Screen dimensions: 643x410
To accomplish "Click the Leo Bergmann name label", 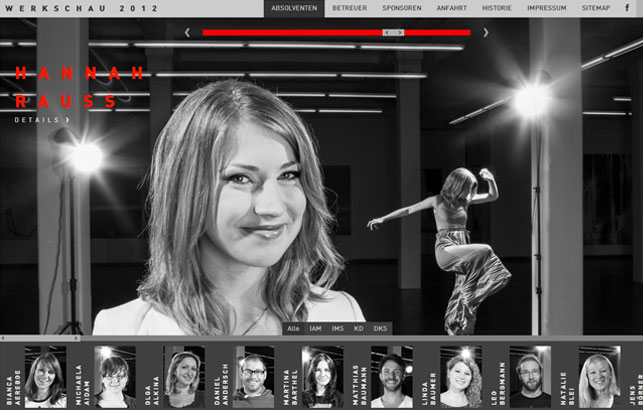I will [x=498, y=384].
